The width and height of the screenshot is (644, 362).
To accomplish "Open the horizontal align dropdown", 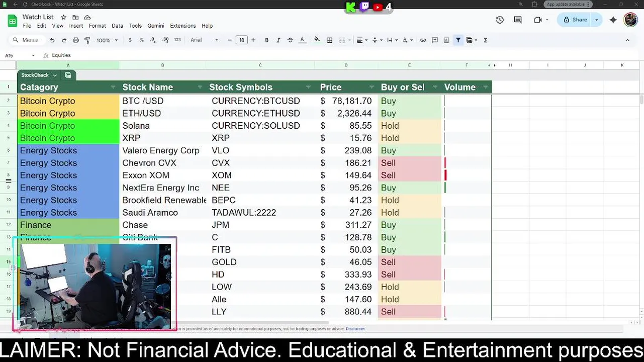I will tap(362, 40).
